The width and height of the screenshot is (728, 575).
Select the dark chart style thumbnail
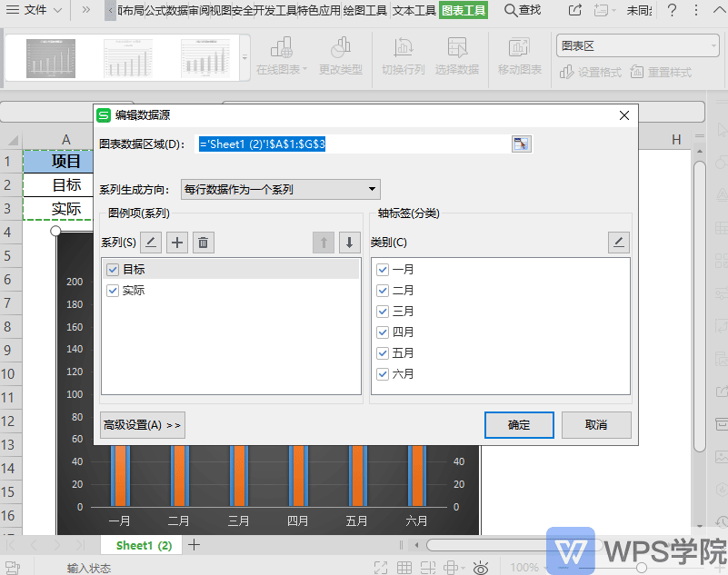51,58
